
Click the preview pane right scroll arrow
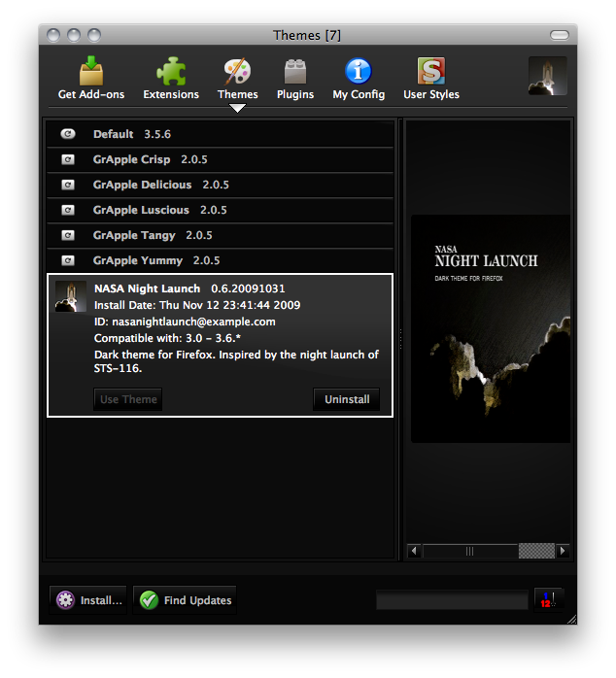(563, 551)
